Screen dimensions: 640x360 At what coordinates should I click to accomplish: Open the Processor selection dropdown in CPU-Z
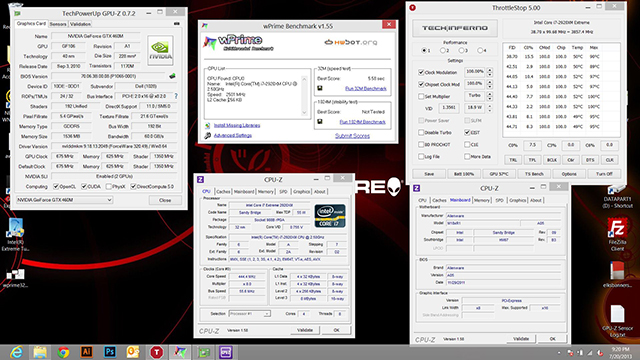click(x=249, y=314)
